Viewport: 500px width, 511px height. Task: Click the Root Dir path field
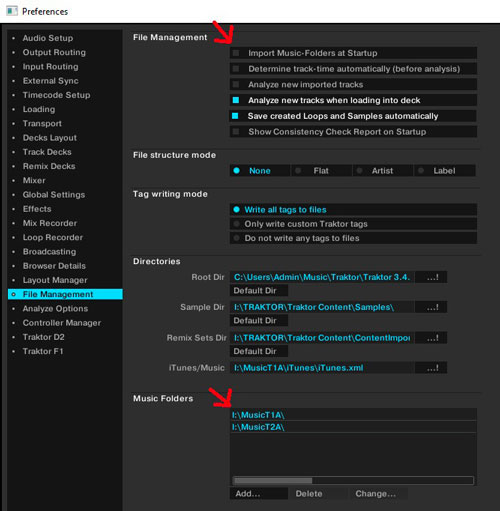pyautogui.click(x=322, y=277)
